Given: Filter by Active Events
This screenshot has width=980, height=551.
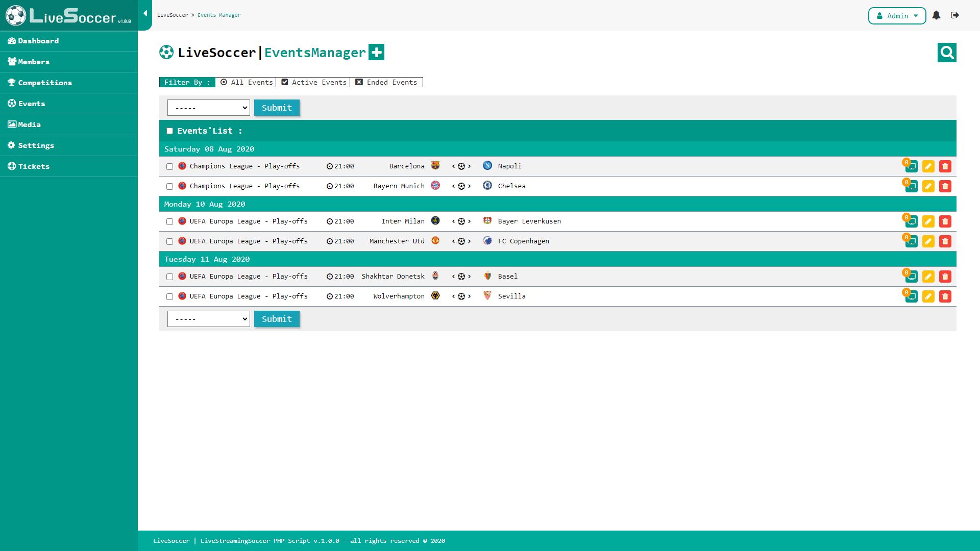Looking at the screenshot, I should (x=314, y=82).
